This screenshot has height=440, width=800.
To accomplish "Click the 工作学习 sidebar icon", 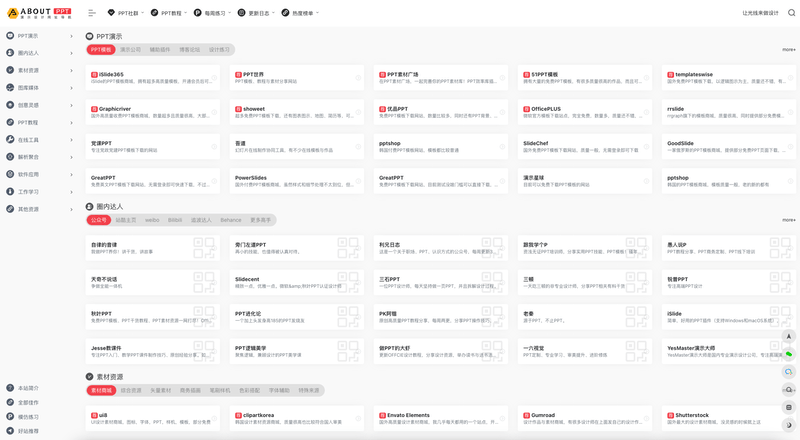I will pos(10,191).
